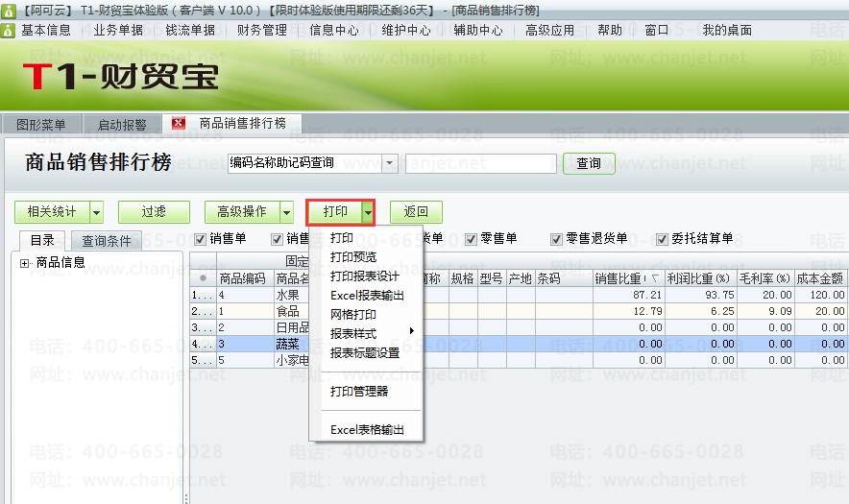Toggle the 零售单 checkbox
Viewport: 849px width, 504px height.
(471, 239)
